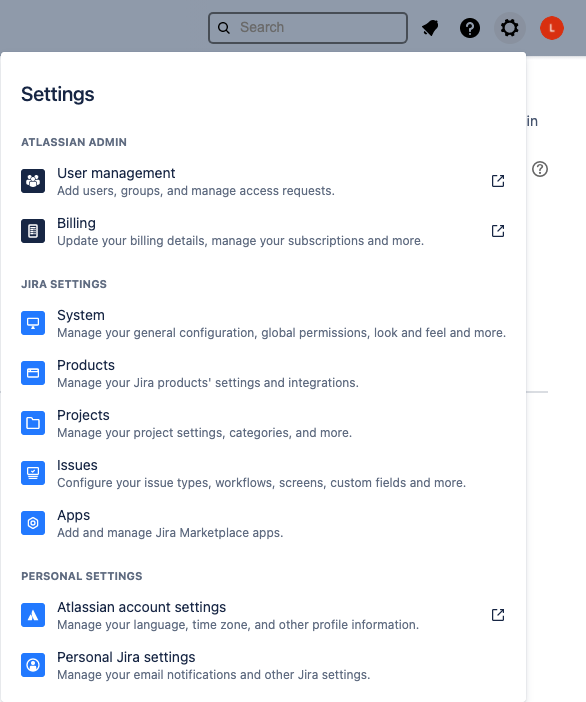Viewport: 586px width, 702px height.
Task: Click the System monitor icon
Action: tap(33, 323)
